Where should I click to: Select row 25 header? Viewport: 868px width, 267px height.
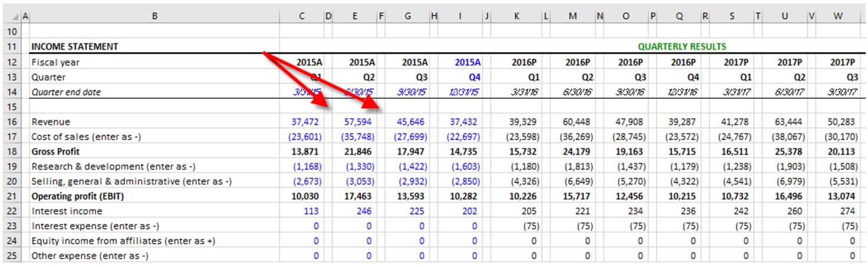click(x=12, y=255)
